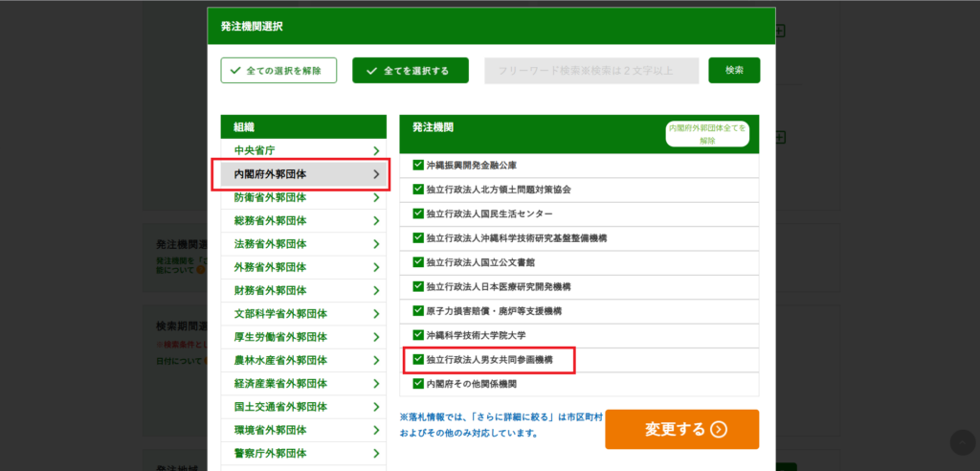This screenshot has height=471, width=980.
Task: Select 厚生労働省外郭団体 in organization list
Action: (x=302, y=337)
